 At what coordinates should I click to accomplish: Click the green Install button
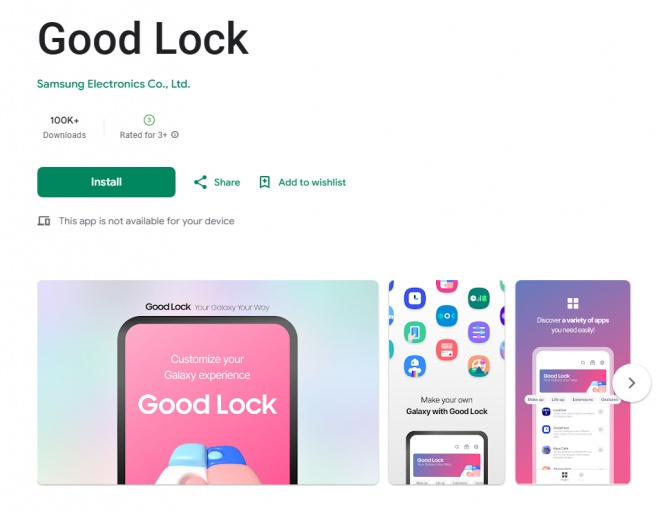click(x=106, y=182)
